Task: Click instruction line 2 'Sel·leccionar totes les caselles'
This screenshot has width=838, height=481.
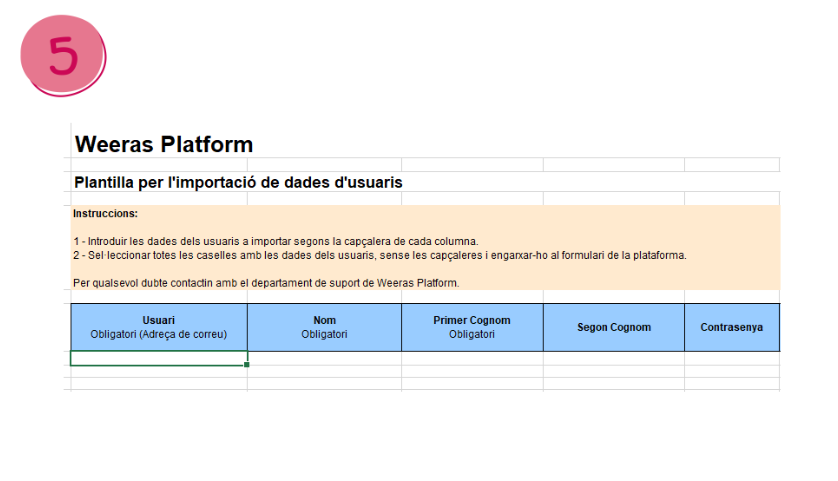Action: [x=379, y=255]
